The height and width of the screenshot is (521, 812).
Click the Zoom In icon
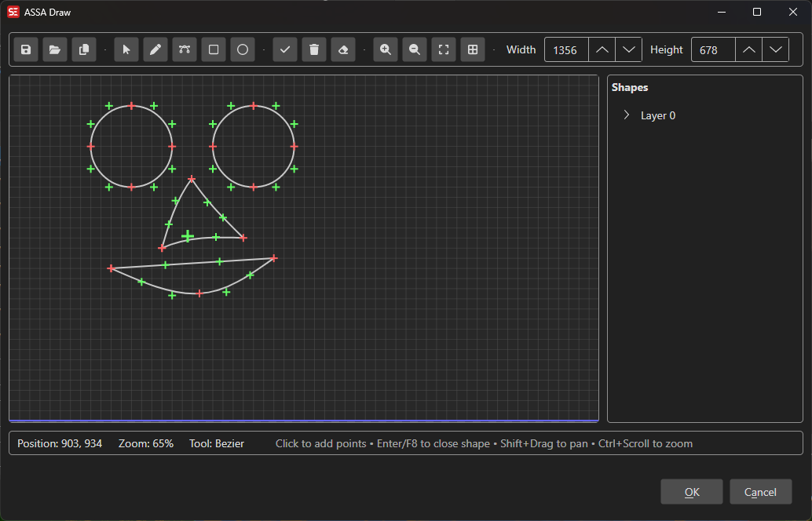click(385, 49)
